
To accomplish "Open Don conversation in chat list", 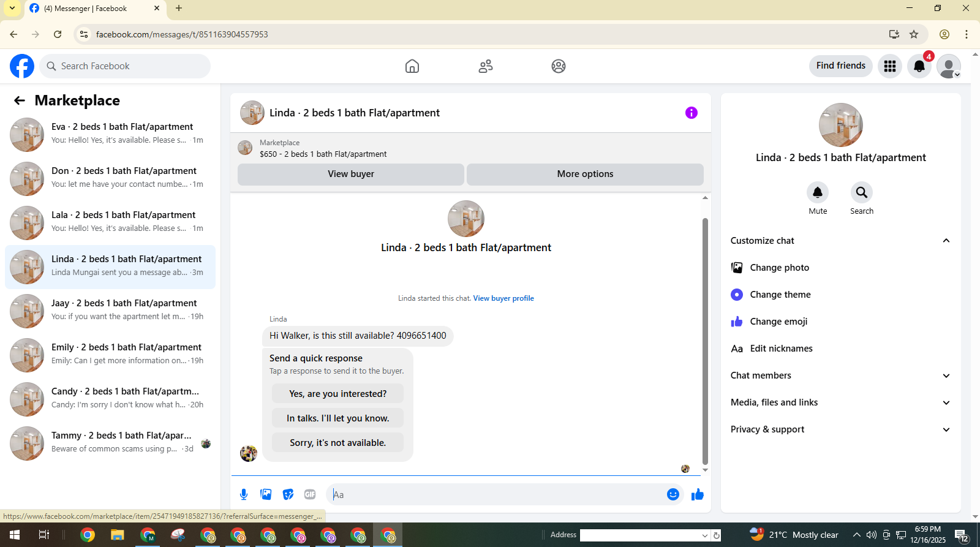I will tap(110, 178).
